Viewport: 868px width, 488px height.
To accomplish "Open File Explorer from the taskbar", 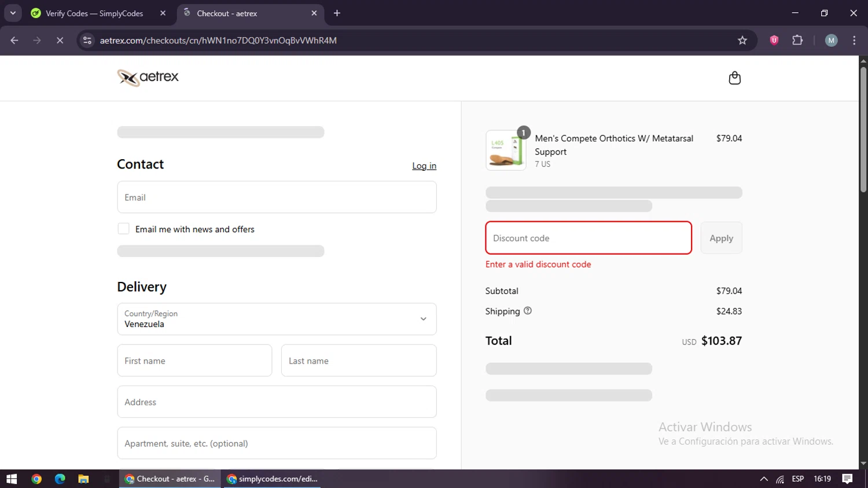I will (x=83, y=479).
